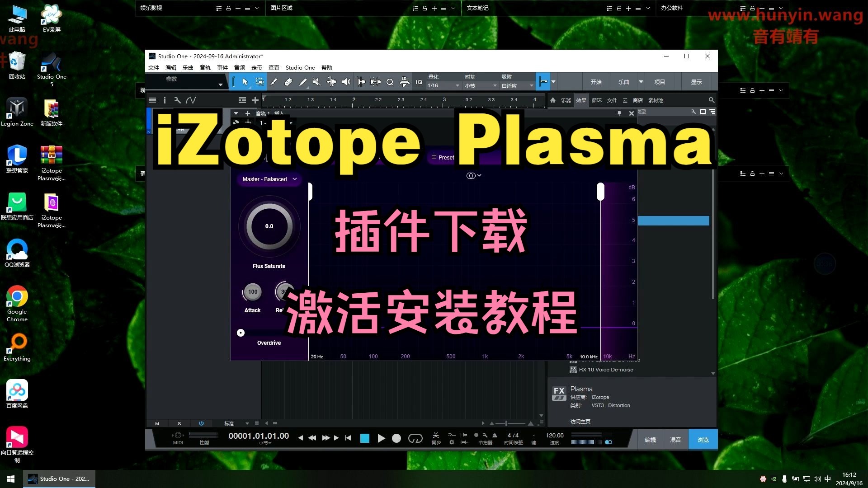
Task: Open track inspector "i" icon
Action: pyautogui.click(x=165, y=100)
